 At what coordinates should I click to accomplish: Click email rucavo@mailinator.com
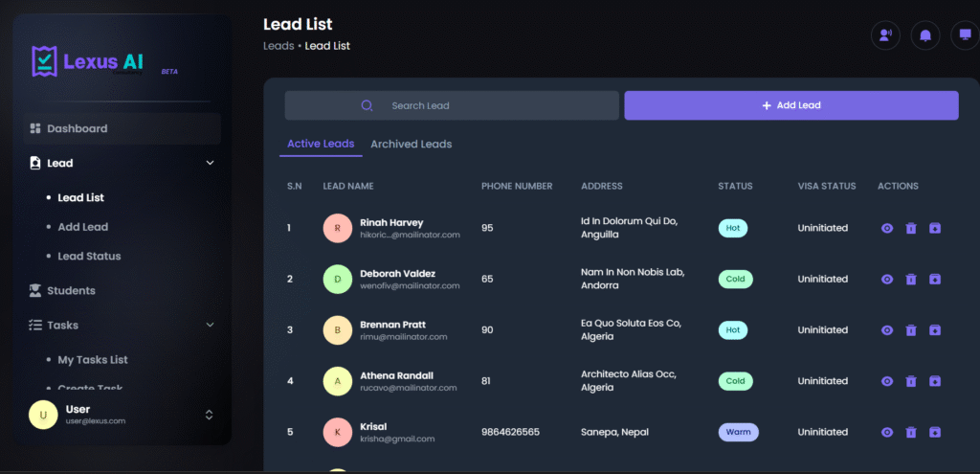(408, 388)
